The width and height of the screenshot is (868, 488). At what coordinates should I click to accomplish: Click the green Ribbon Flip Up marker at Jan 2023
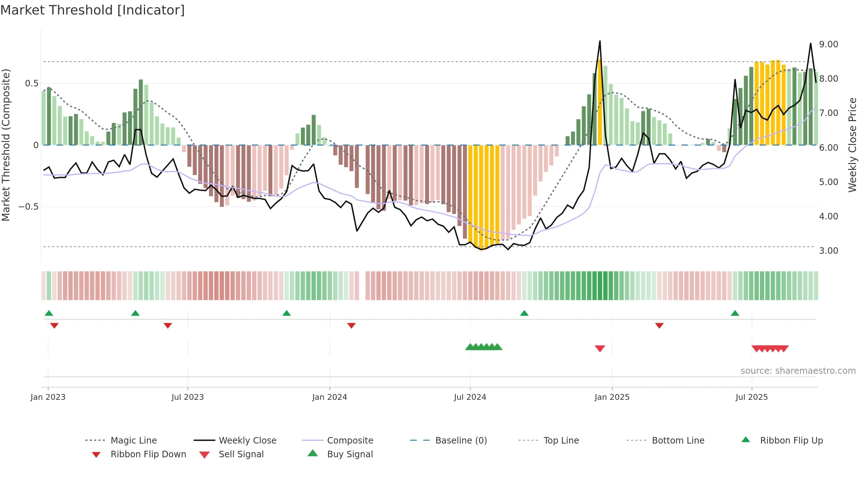[x=49, y=313]
